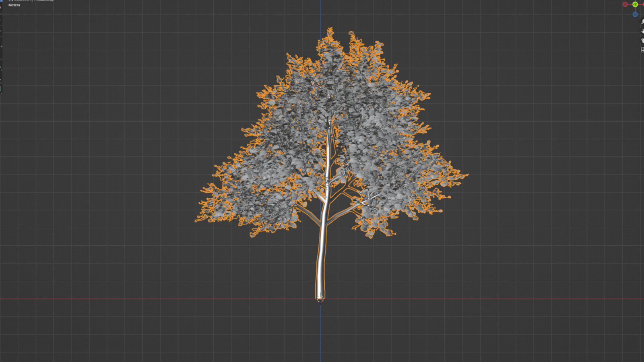Click the Pan view hand icon

click(642, 31)
